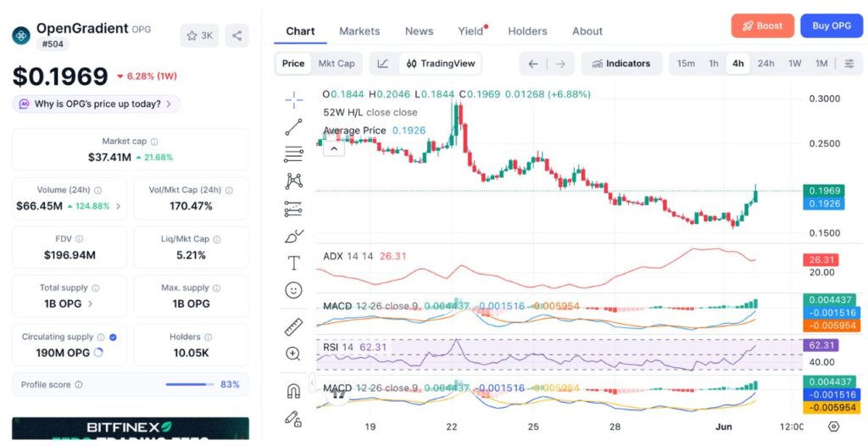This screenshot has width=868, height=446.
Task: Click Volume (24h) info icon
Action: (x=98, y=190)
